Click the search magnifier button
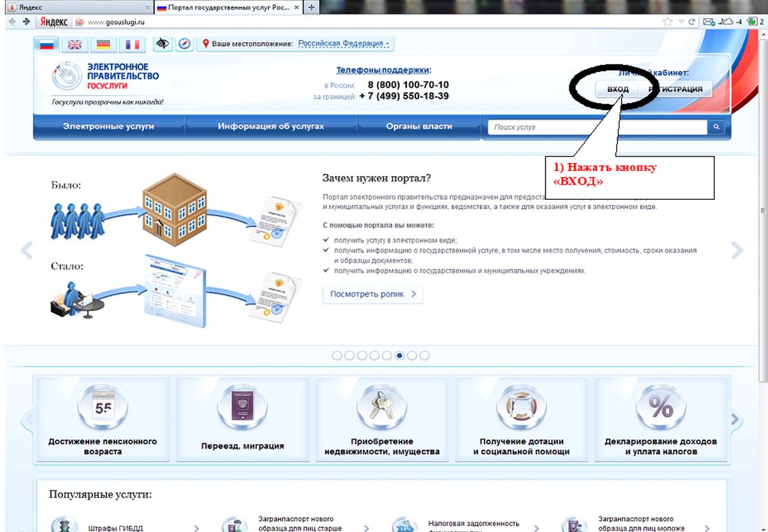The image size is (768, 532). click(716, 127)
